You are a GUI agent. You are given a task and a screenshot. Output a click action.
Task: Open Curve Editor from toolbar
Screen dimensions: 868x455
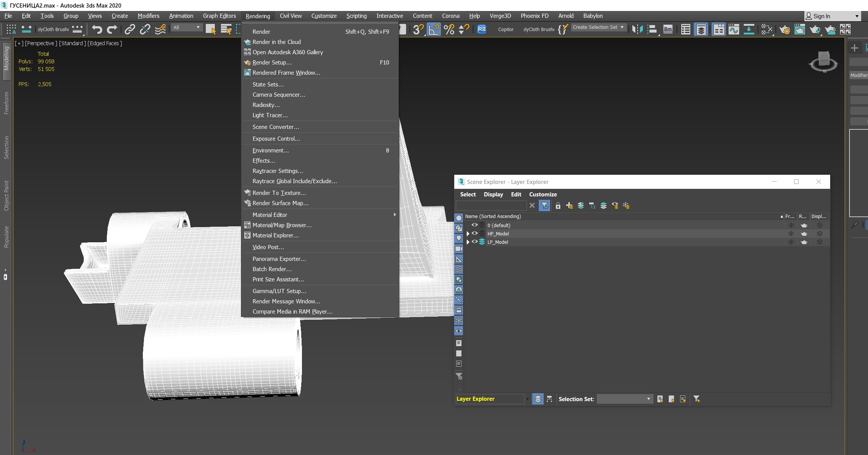(734, 29)
